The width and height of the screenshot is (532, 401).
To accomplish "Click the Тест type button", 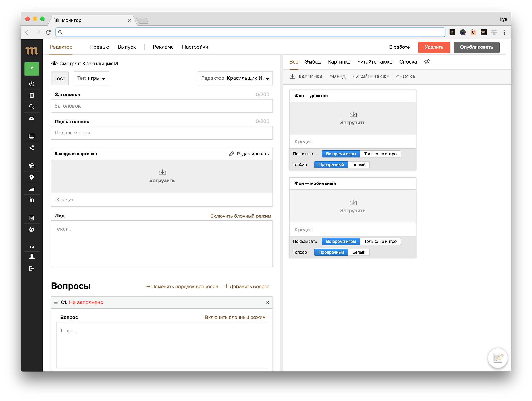I will [60, 78].
